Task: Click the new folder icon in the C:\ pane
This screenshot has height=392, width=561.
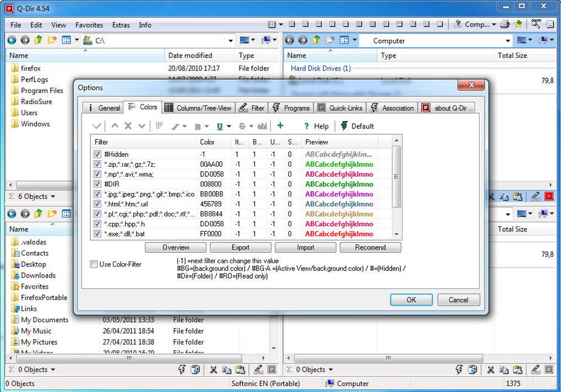Action: coord(52,40)
